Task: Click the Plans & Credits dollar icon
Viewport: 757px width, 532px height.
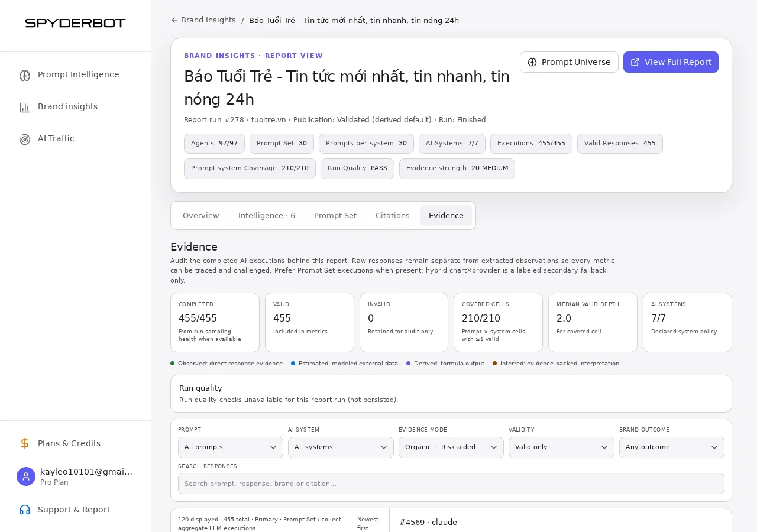Action: 25,443
